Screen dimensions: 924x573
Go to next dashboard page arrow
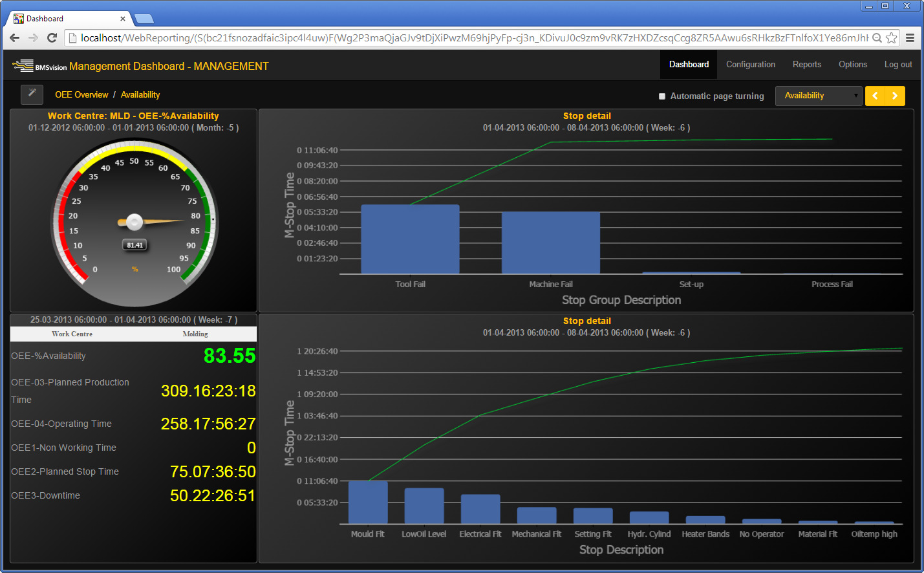[x=895, y=96]
